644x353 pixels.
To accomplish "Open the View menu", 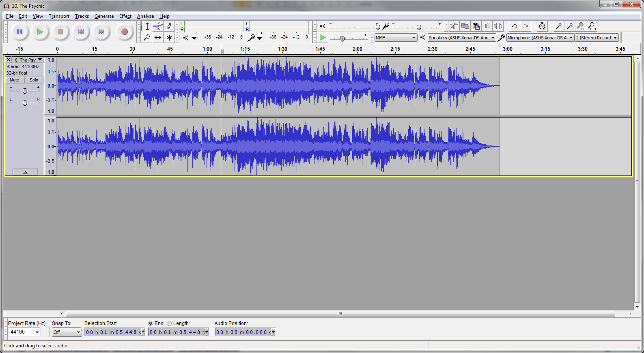I will [x=38, y=16].
